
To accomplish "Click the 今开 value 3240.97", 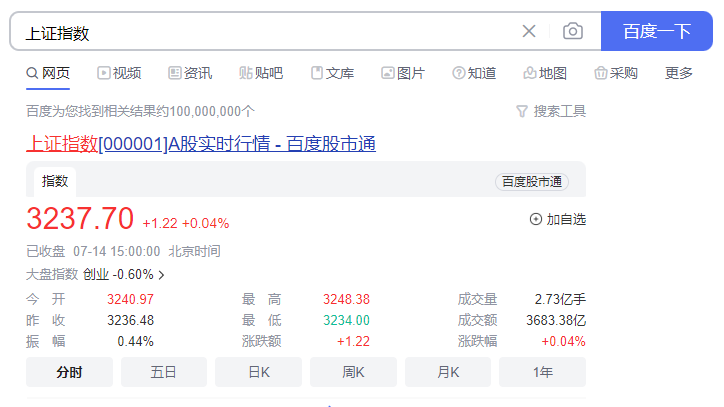I will (x=130, y=299).
